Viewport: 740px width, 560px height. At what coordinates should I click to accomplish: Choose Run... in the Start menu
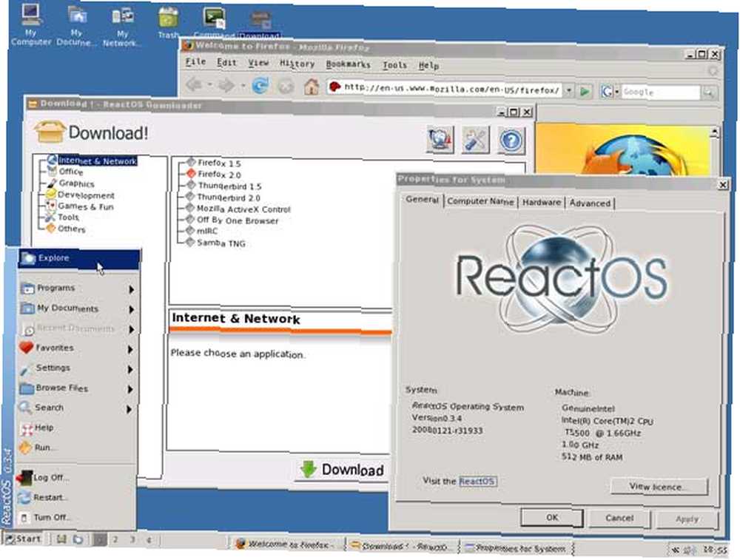(76, 448)
